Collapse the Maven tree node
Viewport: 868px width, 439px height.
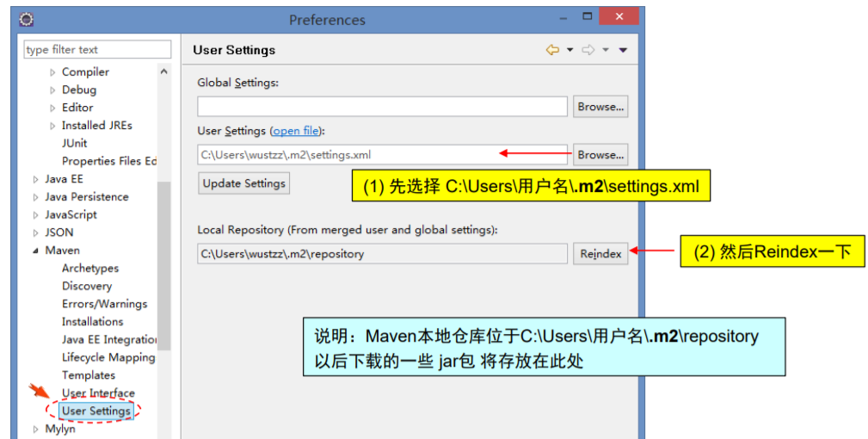coord(35,250)
